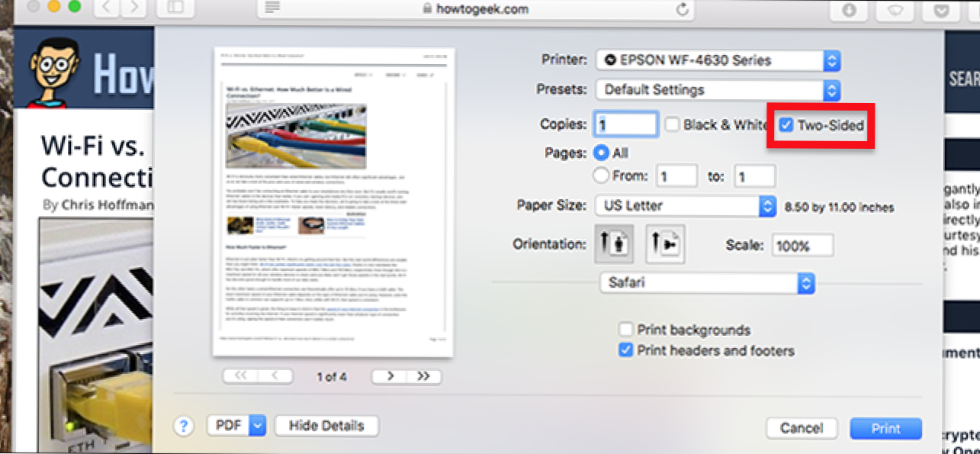Open Chris Hoffman author link

(x=108, y=204)
